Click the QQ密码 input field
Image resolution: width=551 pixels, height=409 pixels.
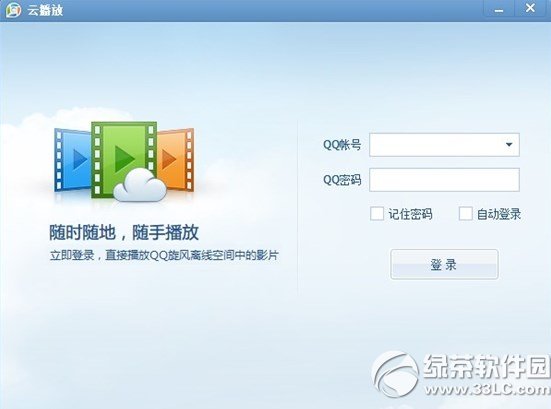tap(444, 180)
